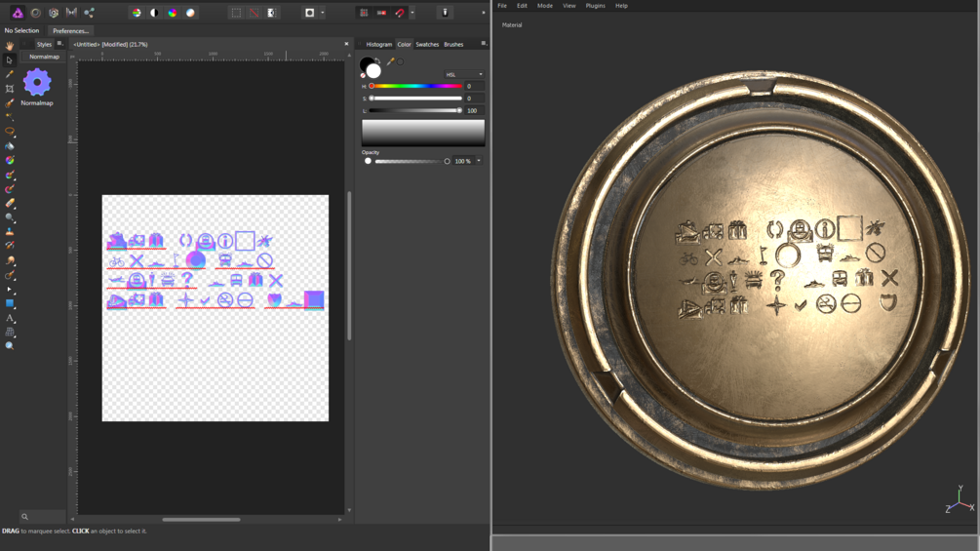This screenshot has height=551, width=980.
Task: Apply Auto White Balance from the toolbar
Action: pyautogui.click(x=190, y=13)
